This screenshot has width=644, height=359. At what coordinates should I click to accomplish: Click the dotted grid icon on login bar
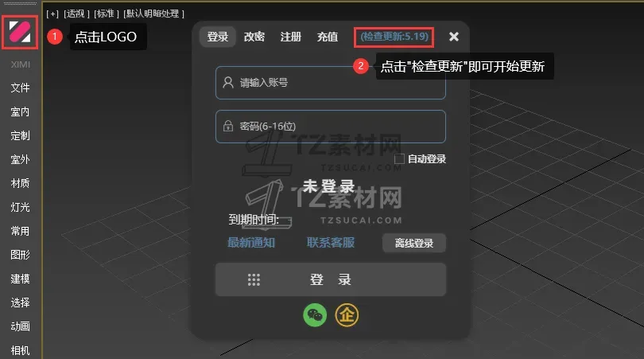[x=254, y=279]
